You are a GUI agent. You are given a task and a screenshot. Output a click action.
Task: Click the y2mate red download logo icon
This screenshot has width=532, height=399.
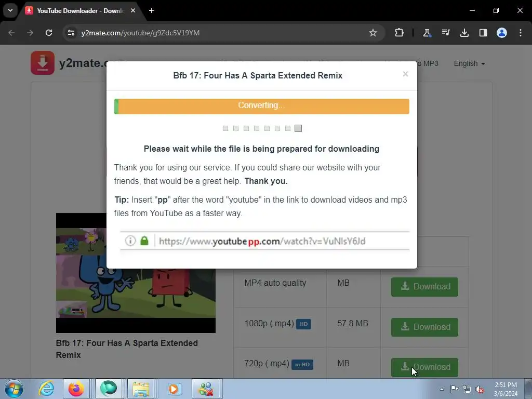click(x=43, y=63)
